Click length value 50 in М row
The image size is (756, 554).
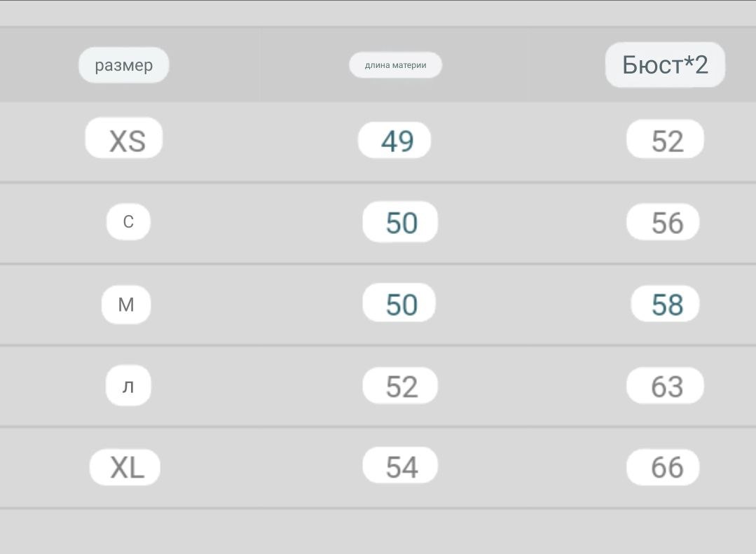(399, 303)
